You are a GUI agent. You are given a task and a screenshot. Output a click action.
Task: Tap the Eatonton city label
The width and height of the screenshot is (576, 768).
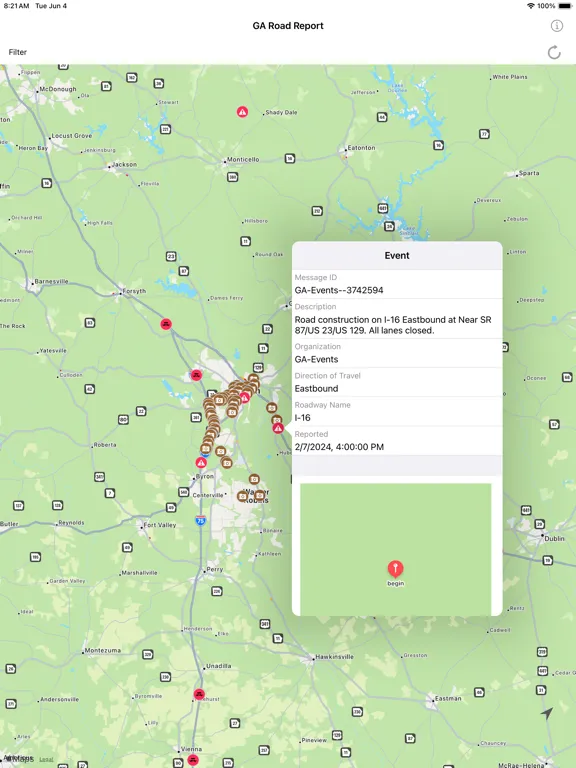pos(361,147)
